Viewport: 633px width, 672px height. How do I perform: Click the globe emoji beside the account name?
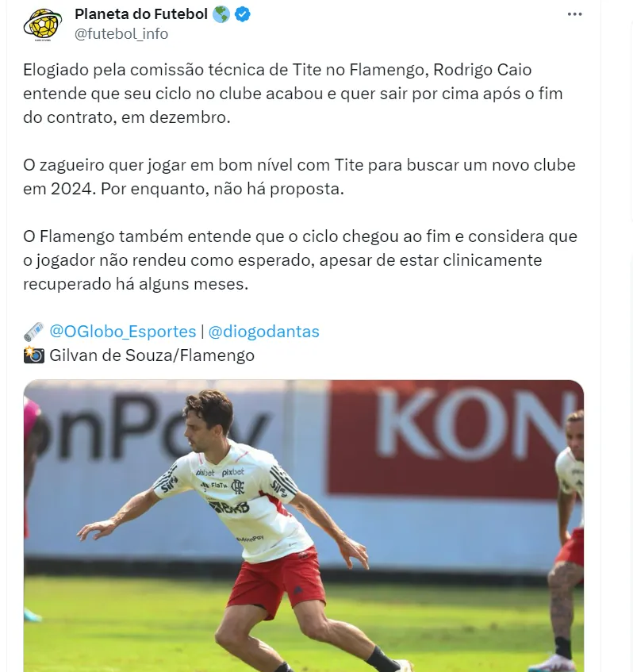(221, 14)
